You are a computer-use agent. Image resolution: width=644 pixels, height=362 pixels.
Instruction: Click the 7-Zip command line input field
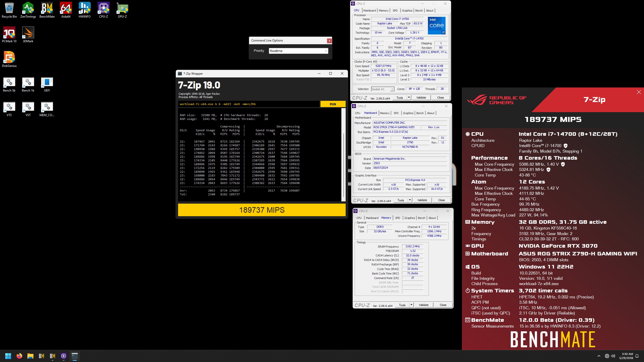tap(249, 104)
